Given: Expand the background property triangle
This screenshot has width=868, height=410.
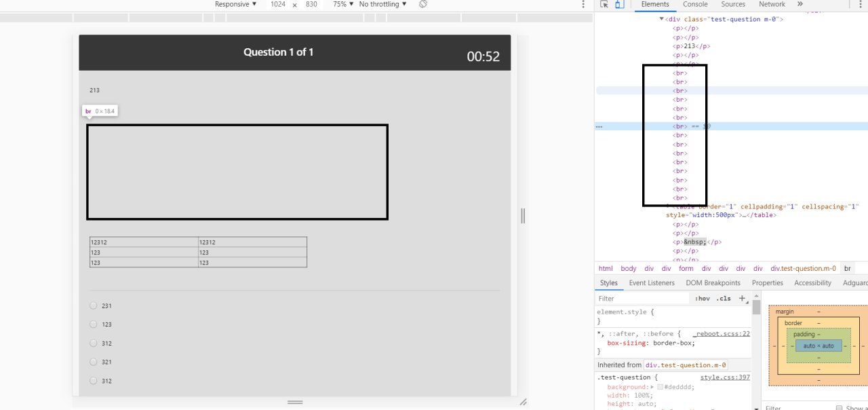Looking at the screenshot, I should tap(652, 386).
